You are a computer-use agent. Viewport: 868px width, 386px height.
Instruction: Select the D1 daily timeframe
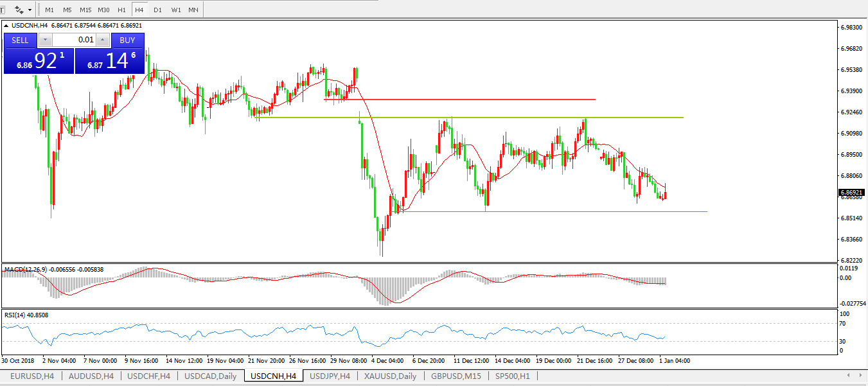pyautogui.click(x=157, y=10)
